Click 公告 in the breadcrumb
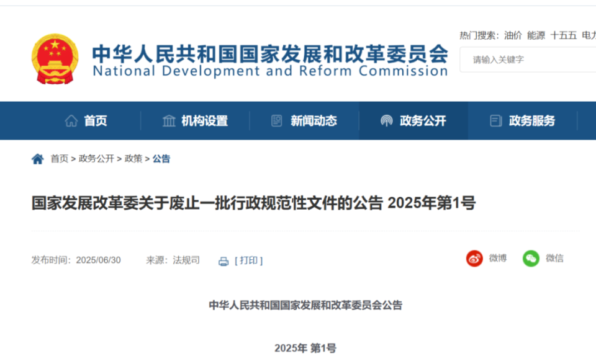 161,159
